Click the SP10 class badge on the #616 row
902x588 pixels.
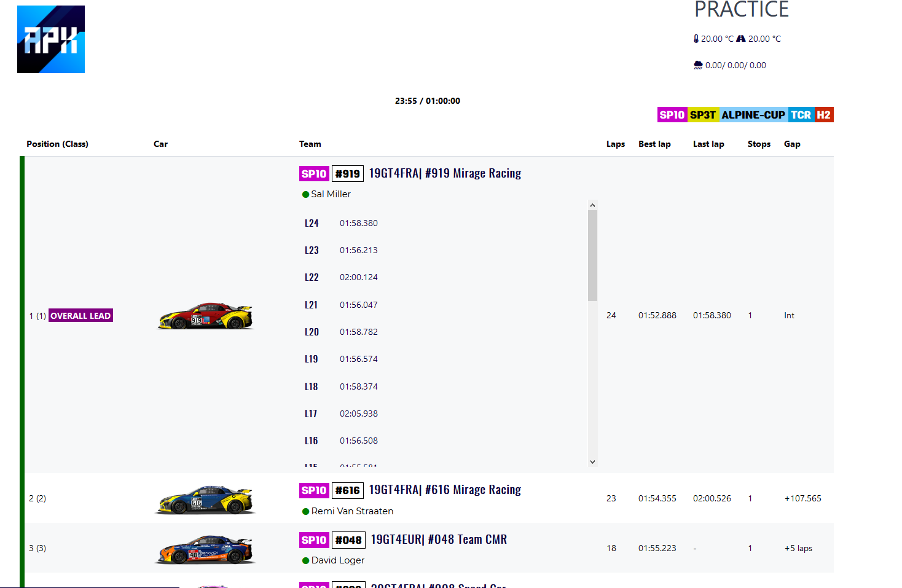[x=314, y=490]
